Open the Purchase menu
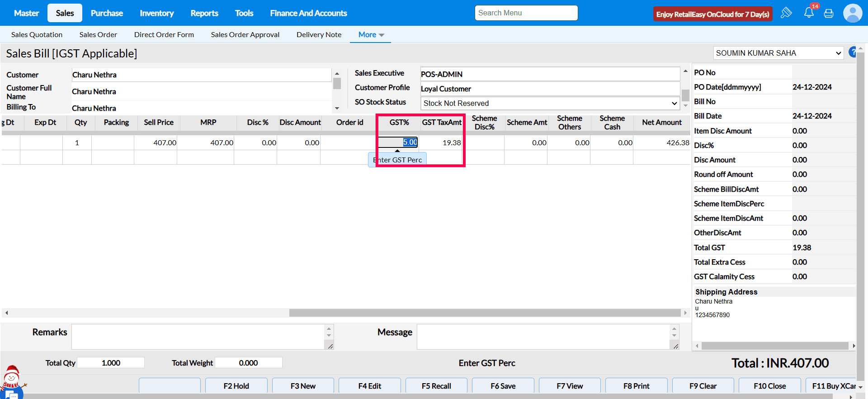868x399 pixels. click(x=107, y=13)
